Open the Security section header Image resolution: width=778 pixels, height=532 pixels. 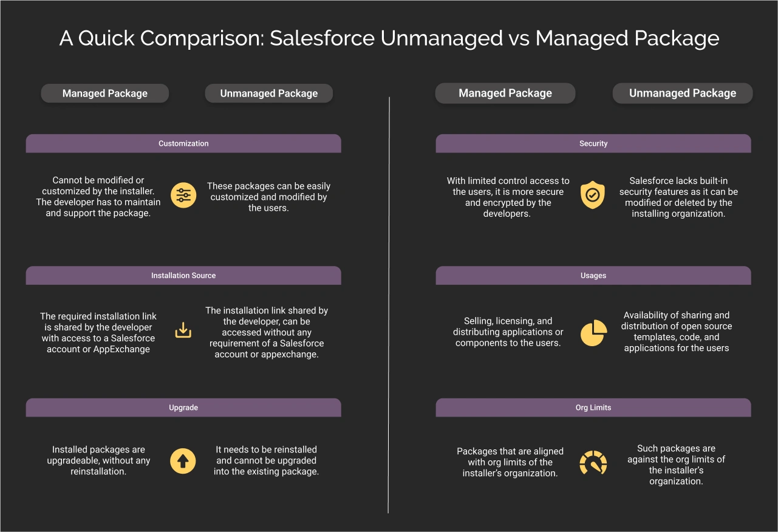pos(593,143)
